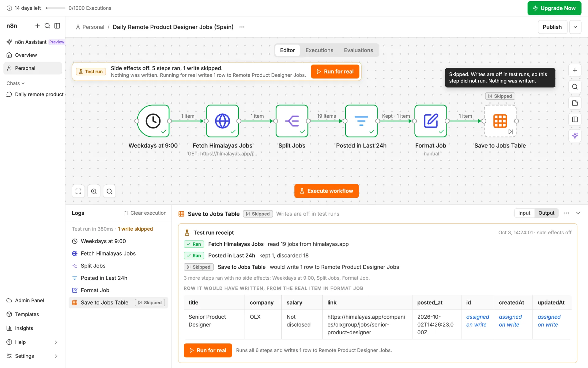This screenshot has height=368, width=588.
Task: Click the Weekdays at 9:00 clock node
Action: coord(153,121)
